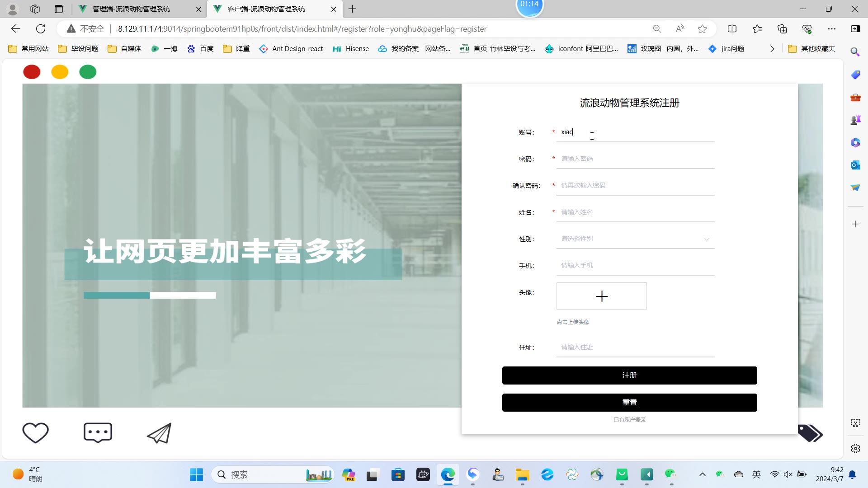Add page to favorites star icon
This screenshot has height=488, width=868.
pos(702,29)
